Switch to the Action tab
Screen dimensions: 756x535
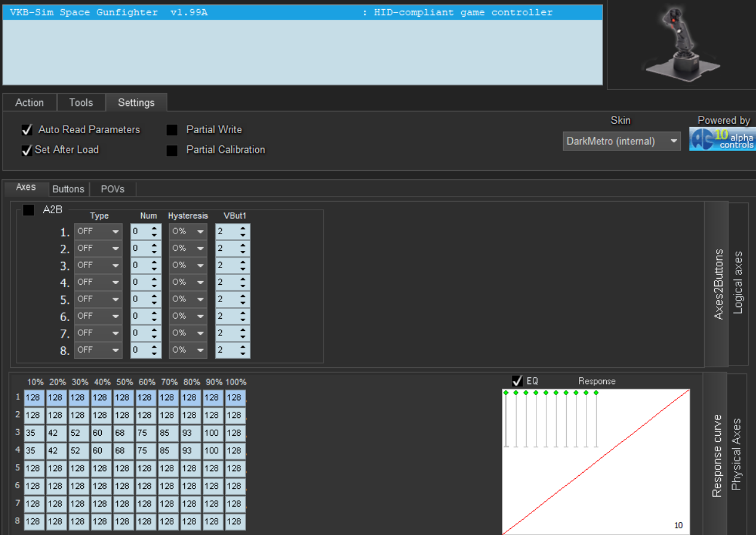[x=30, y=103]
